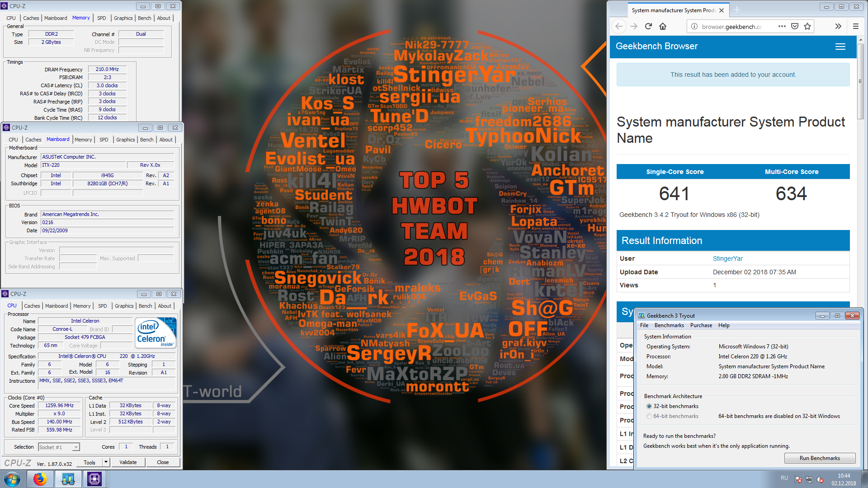Screen dimensions: 868x488
Task: Open CPU tab in top CPU-Z window
Action: click(11, 18)
